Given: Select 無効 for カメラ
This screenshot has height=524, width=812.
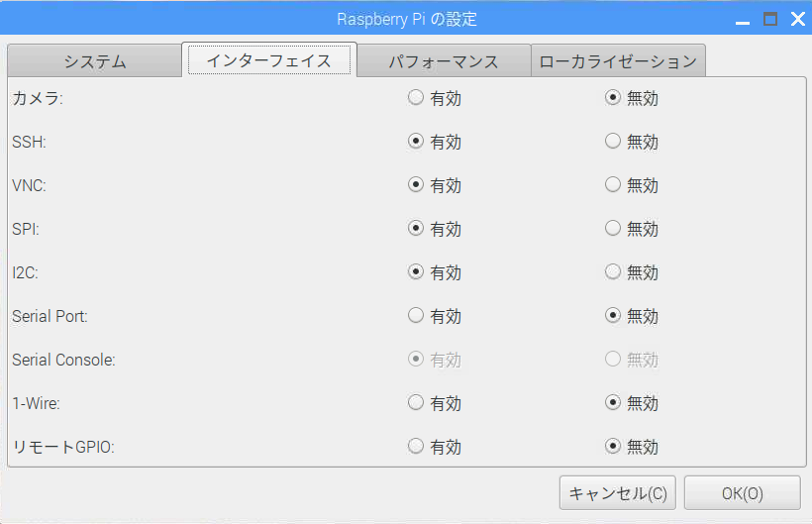Looking at the screenshot, I should point(613,97).
